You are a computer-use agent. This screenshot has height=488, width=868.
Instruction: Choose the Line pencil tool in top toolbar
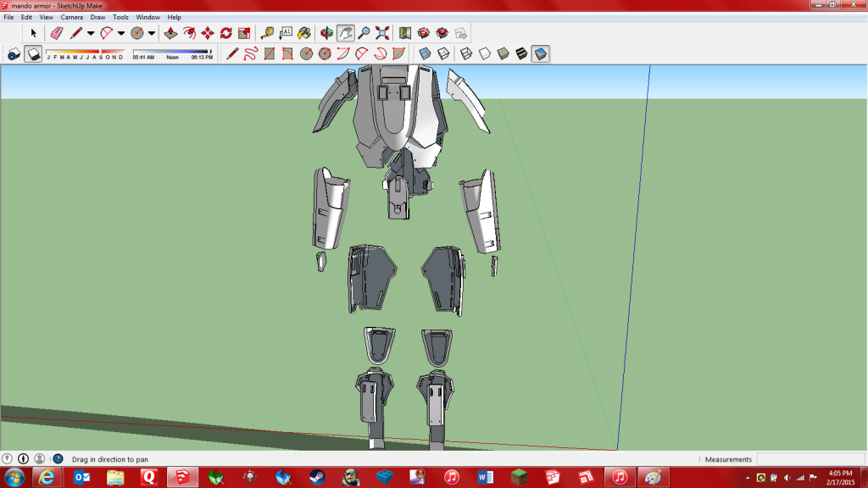coord(75,33)
